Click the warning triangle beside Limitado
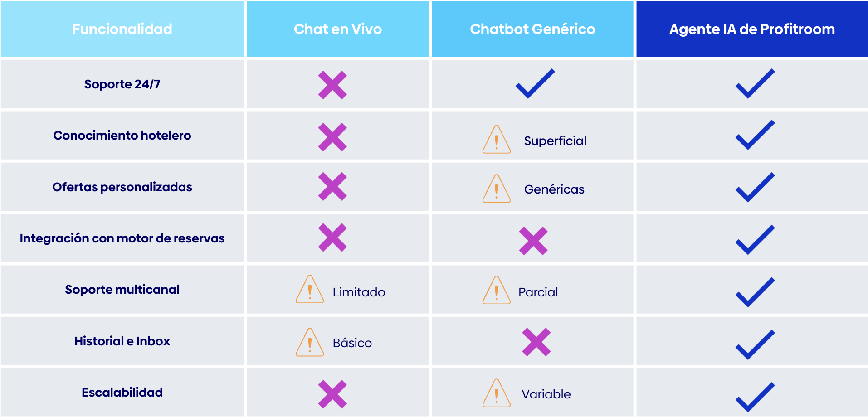The height and width of the screenshot is (417, 868). coord(310,290)
